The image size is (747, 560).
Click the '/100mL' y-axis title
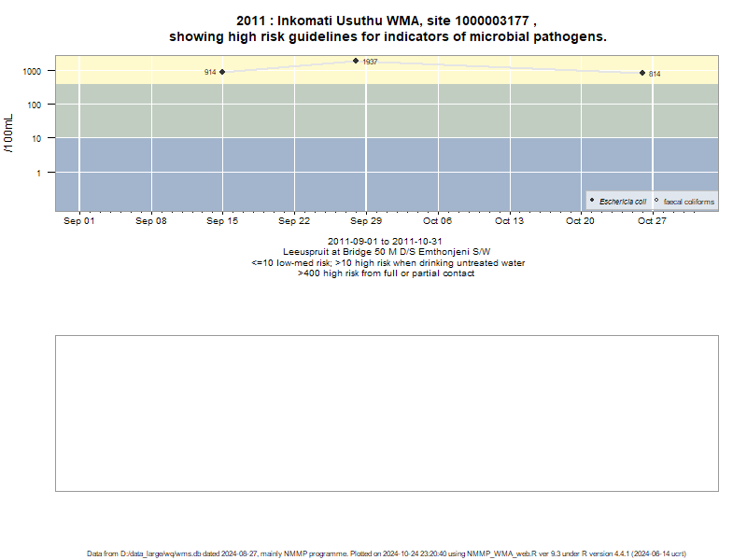click(8, 133)
